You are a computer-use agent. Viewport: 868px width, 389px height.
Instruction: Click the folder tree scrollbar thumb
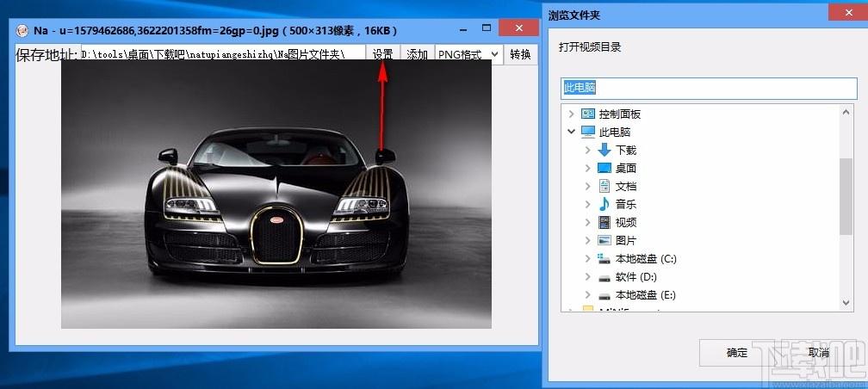coord(846,196)
